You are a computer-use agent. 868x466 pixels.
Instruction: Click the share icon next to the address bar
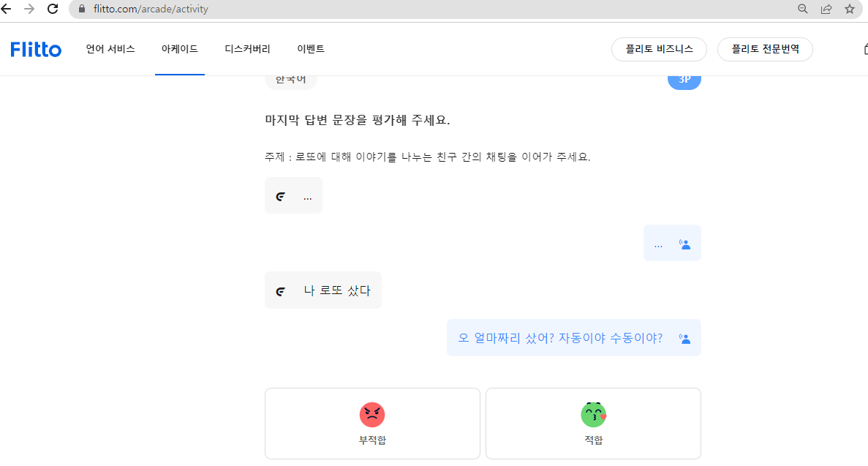826,10
